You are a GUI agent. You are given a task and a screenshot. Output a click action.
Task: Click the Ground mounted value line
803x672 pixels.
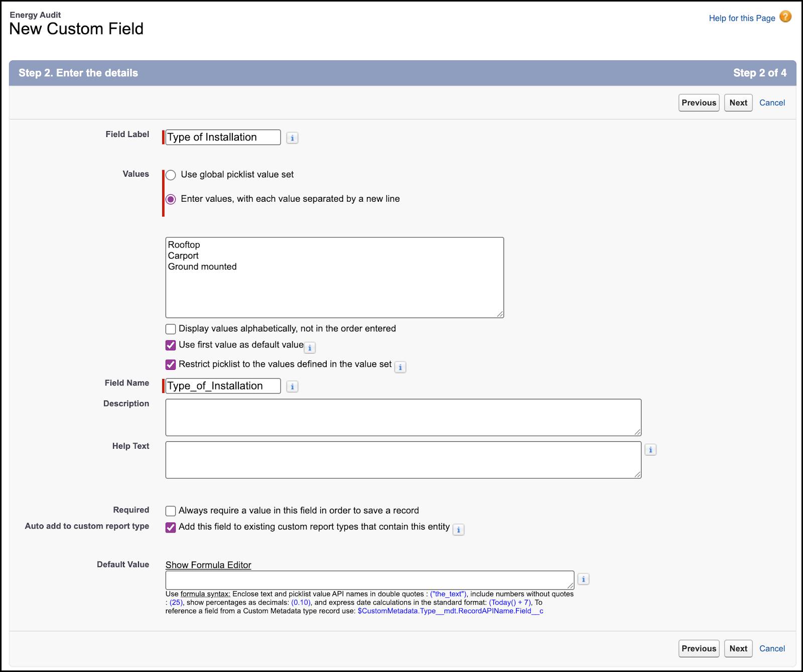point(202,267)
